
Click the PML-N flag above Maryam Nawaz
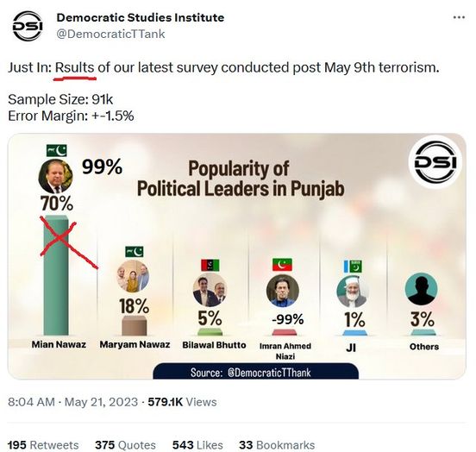click(x=135, y=252)
